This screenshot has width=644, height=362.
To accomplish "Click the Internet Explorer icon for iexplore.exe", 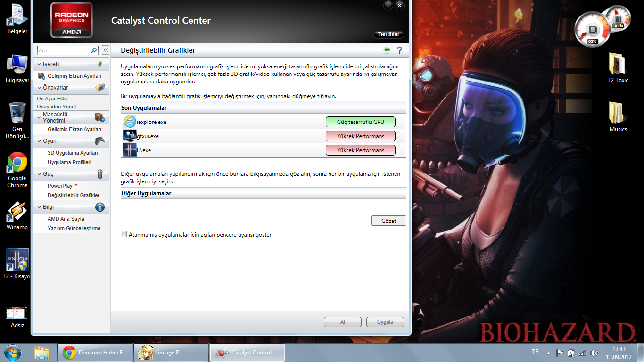I will click(x=130, y=122).
